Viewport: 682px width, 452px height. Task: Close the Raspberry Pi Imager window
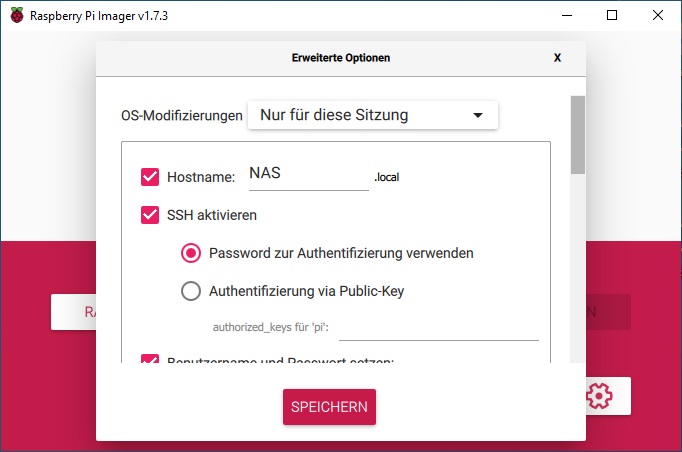(x=658, y=15)
